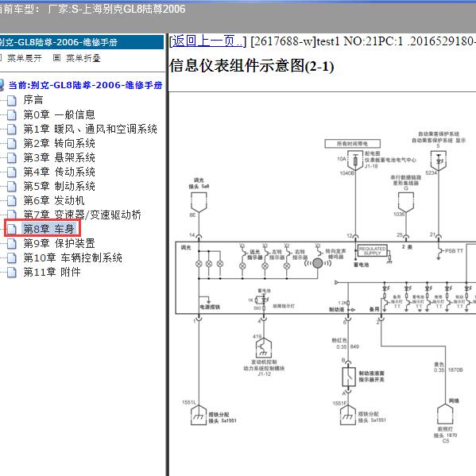The width and height of the screenshot is (476, 476).
Task: Select 第1章 暖风、通风和空调系统
Action: click(90, 129)
